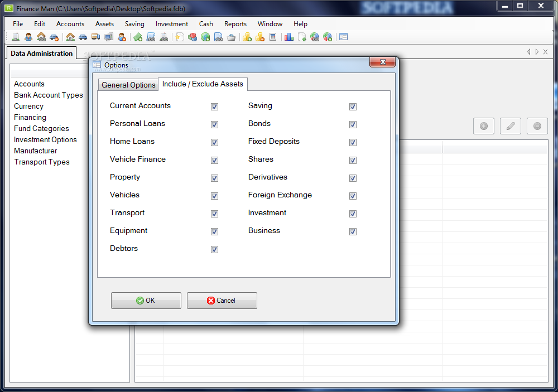Click the remove record round minus button
558x392 pixels.
(x=537, y=126)
